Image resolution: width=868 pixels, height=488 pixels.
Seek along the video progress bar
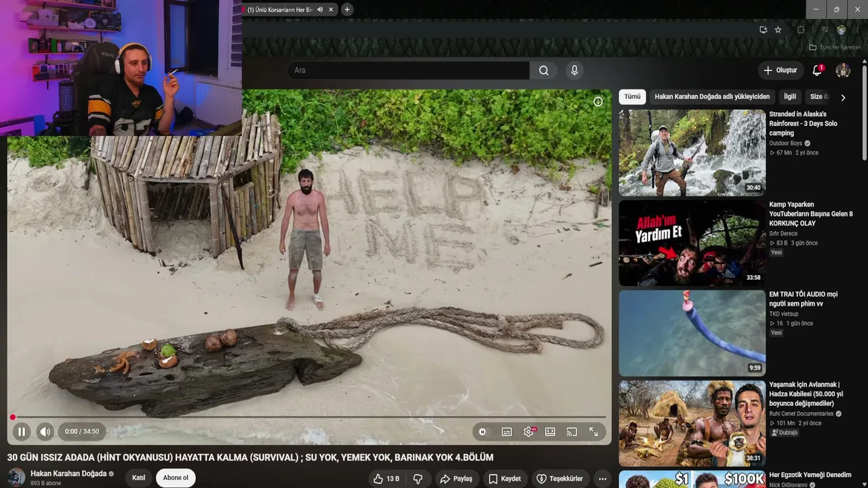pos(309,418)
